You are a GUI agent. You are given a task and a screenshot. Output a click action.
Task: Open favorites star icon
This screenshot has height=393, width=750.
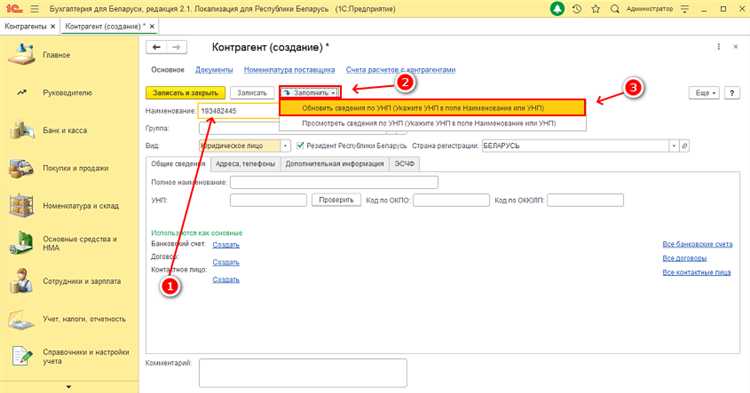point(596,9)
